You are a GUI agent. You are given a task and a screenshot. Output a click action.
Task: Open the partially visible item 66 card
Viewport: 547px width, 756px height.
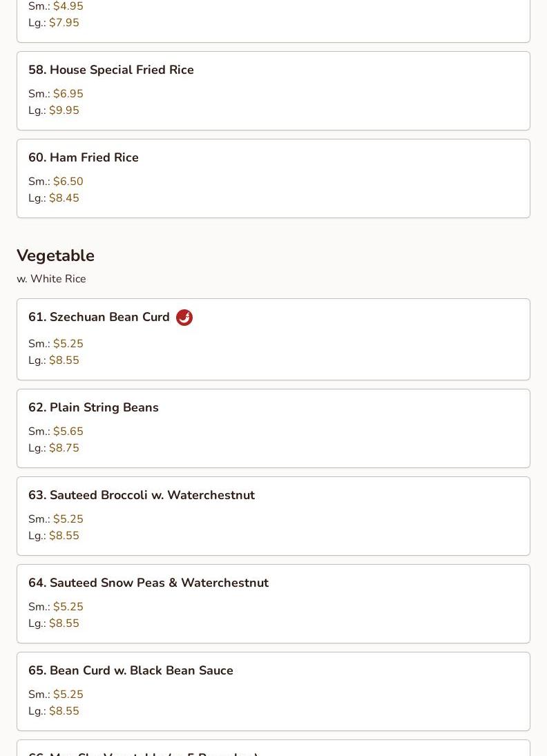click(x=273, y=750)
